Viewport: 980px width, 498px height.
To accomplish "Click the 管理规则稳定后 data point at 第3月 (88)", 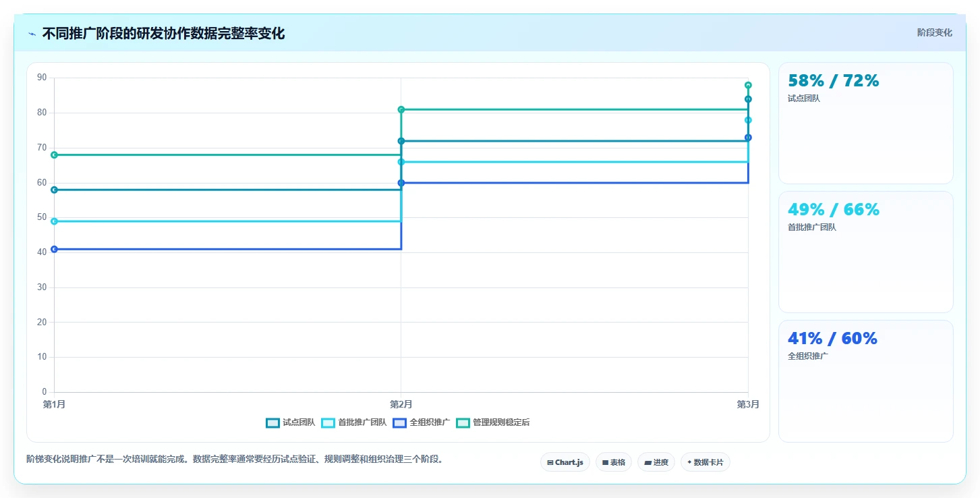I will [748, 85].
